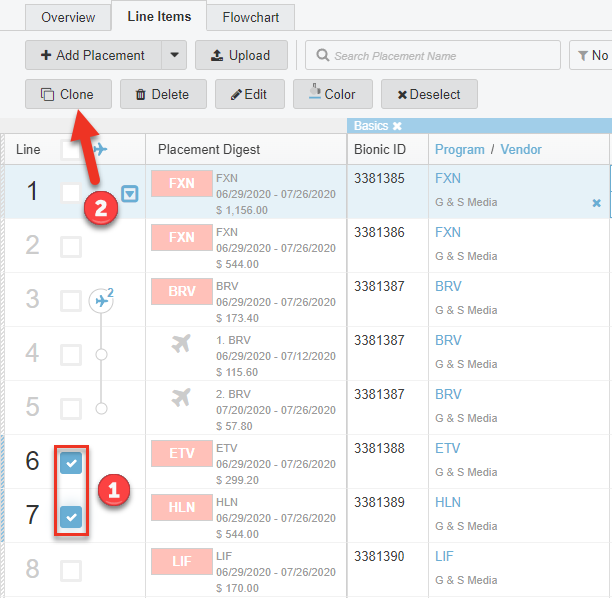This screenshot has width=612, height=598.
Task: Expand the line 1 row dropdown menu
Action: [130, 193]
